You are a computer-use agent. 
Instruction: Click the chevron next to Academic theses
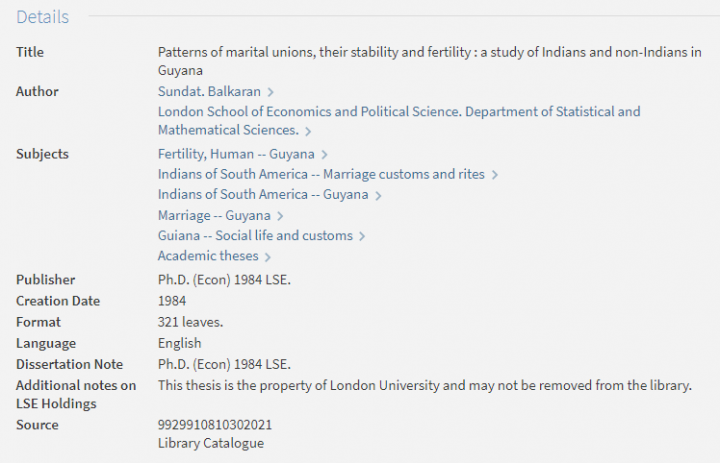[x=268, y=257]
